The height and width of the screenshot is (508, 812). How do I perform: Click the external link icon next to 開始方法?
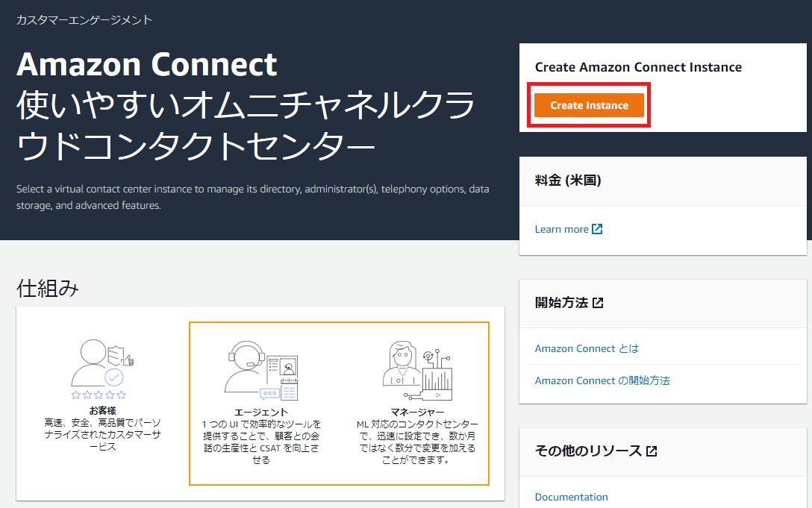tap(598, 303)
